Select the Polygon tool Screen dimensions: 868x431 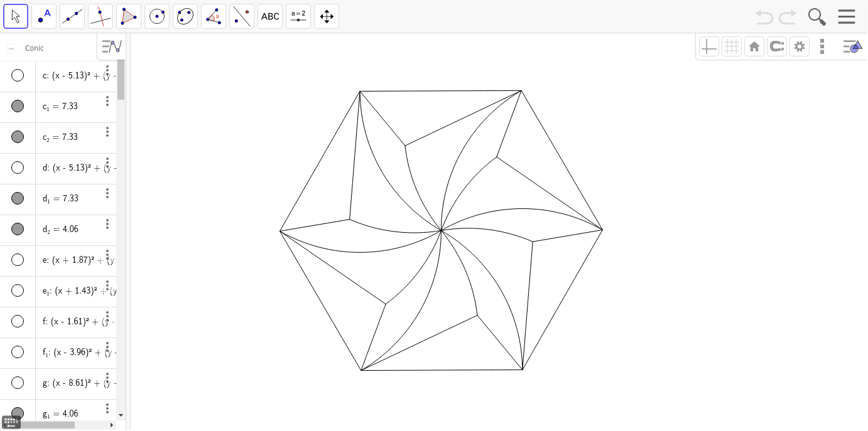[129, 16]
